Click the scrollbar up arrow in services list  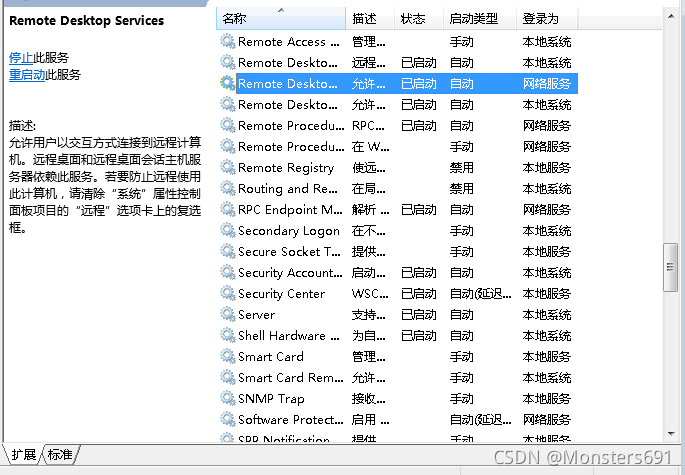671,16
